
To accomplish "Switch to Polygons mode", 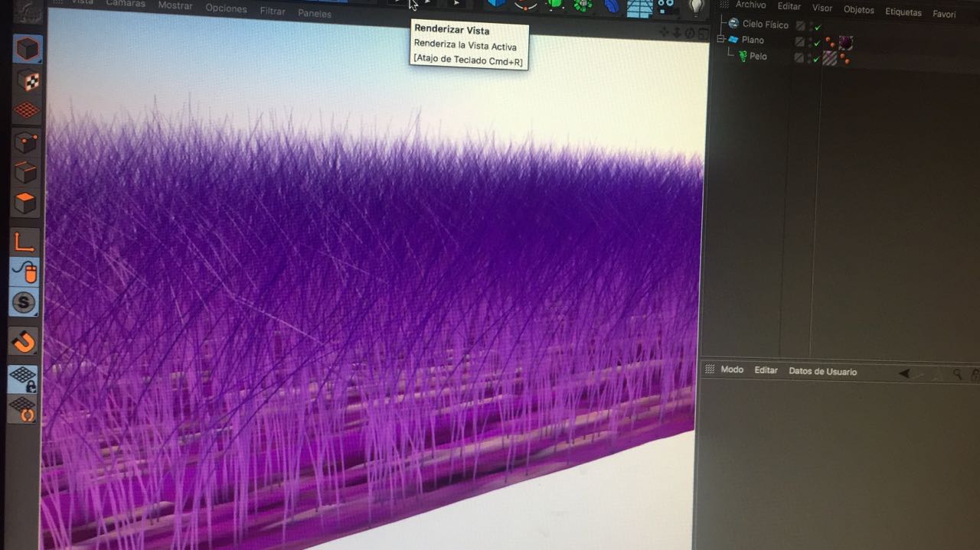I will (25, 203).
